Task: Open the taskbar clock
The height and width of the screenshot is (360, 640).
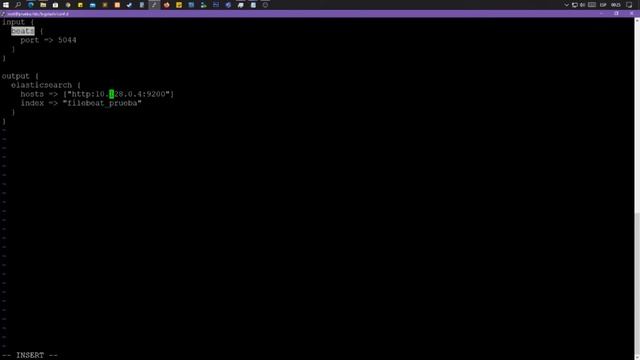Action: coord(616,5)
